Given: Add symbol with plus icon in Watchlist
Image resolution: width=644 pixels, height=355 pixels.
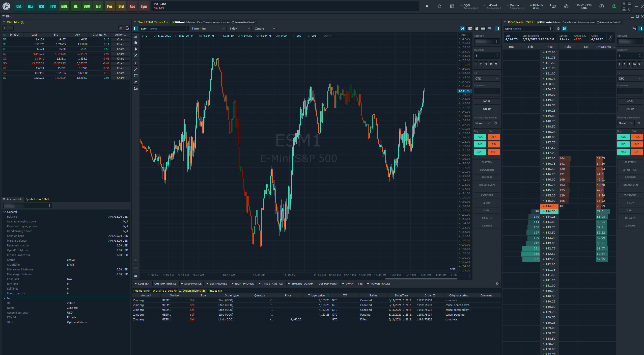Looking at the screenshot, I should [5, 28].
